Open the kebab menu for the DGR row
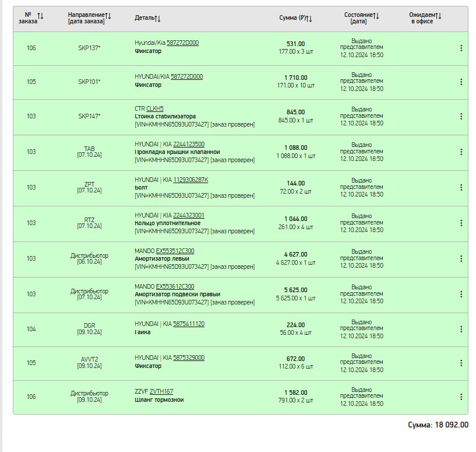This screenshot has height=452, width=476. pyautogui.click(x=461, y=329)
